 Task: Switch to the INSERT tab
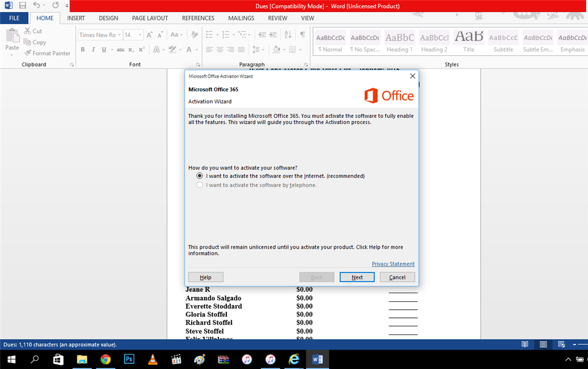(x=76, y=18)
